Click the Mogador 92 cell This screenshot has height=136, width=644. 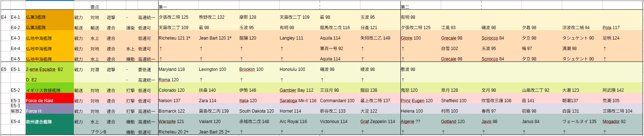click(x=622, y=122)
